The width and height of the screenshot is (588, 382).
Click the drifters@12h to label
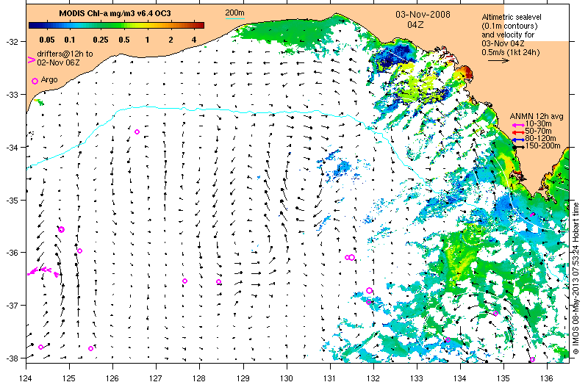coord(65,54)
